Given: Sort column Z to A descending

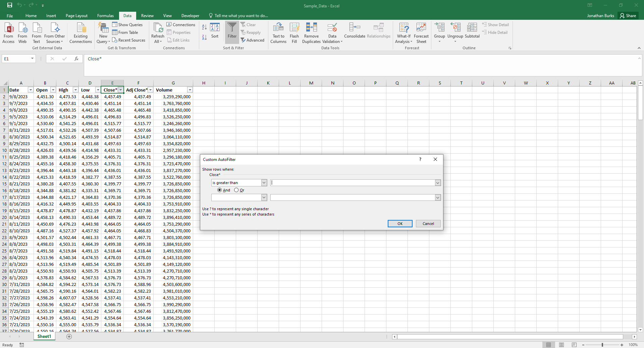Looking at the screenshot, I should click(x=204, y=37).
